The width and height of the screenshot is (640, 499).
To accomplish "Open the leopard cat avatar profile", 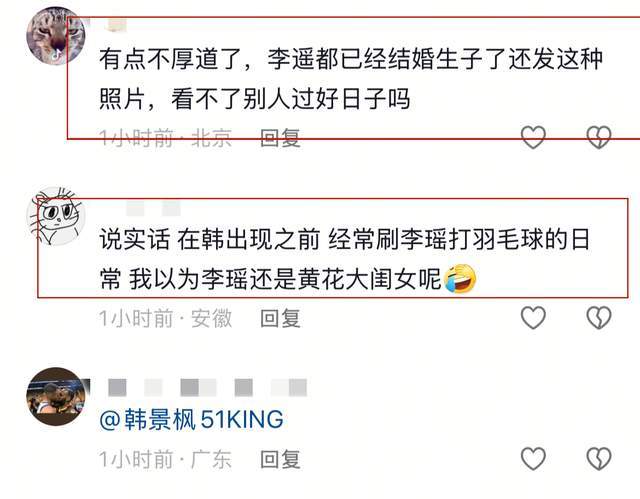I will 56,36.
